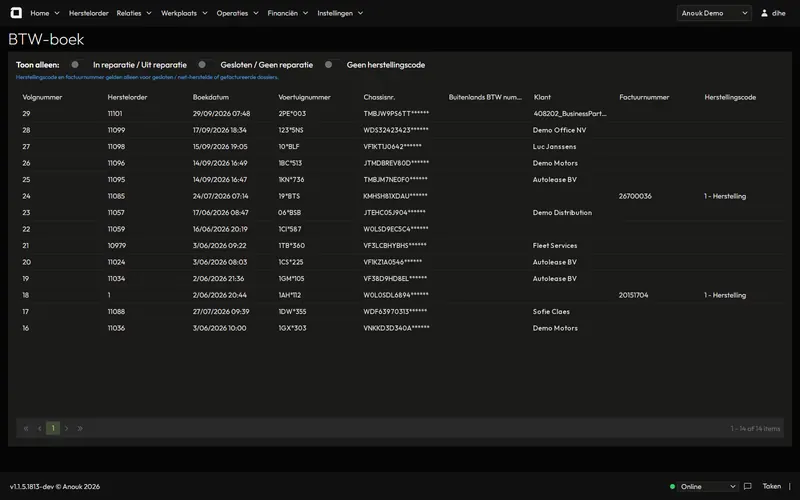This screenshot has width=800, height=500.
Task: Select page 1 in pagination
Action: point(53,428)
